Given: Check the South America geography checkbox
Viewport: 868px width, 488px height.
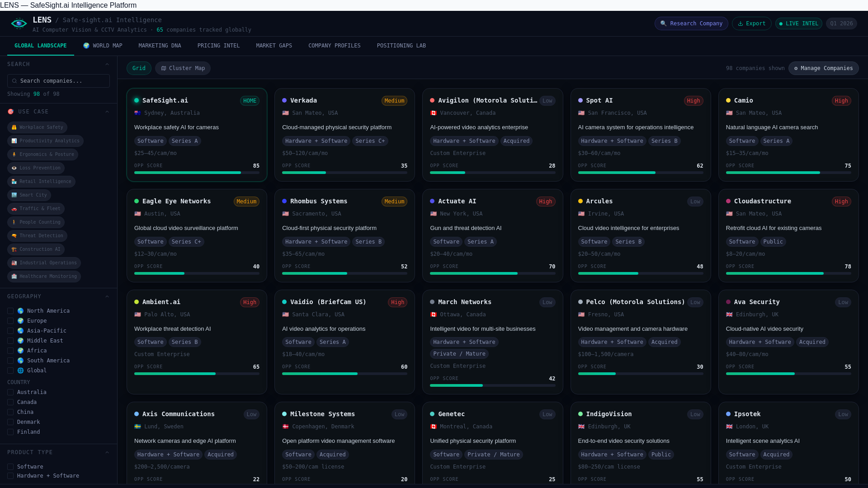Looking at the screenshot, I should click(10, 361).
